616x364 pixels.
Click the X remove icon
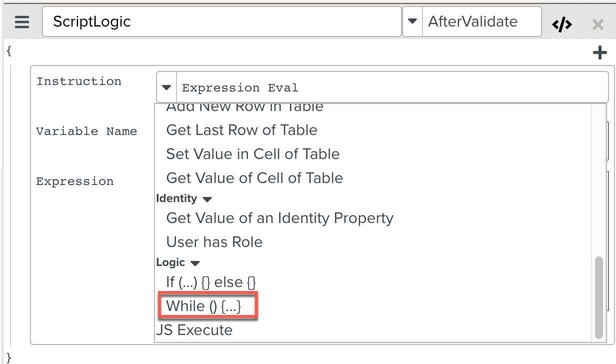tap(597, 24)
